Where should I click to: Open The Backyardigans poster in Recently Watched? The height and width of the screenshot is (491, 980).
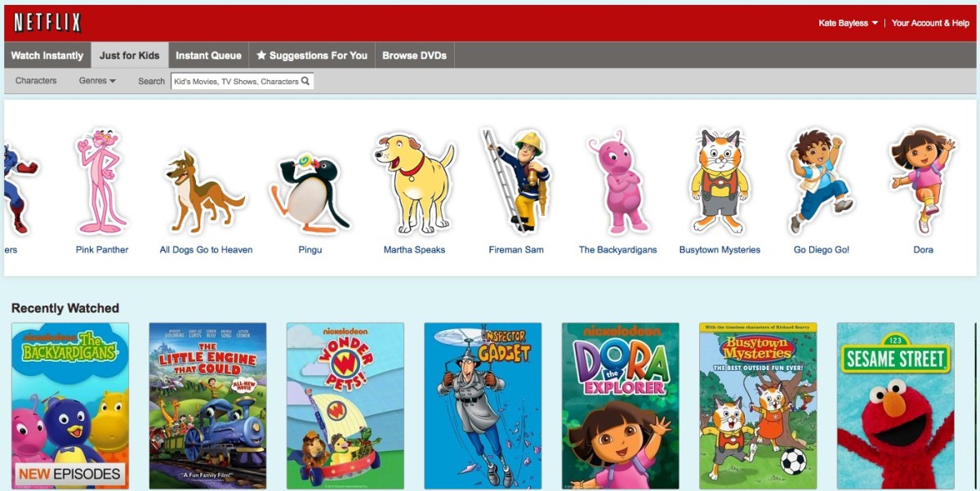pyautogui.click(x=70, y=406)
